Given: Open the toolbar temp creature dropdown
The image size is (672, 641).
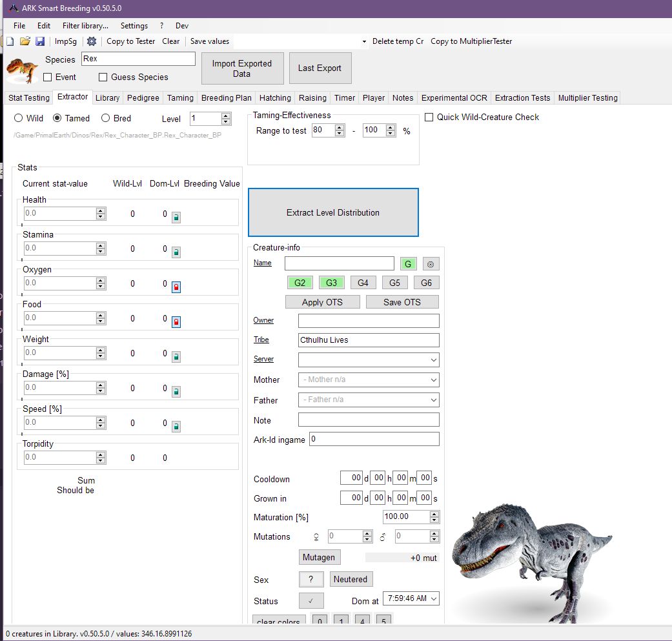Looking at the screenshot, I should pos(364,41).
